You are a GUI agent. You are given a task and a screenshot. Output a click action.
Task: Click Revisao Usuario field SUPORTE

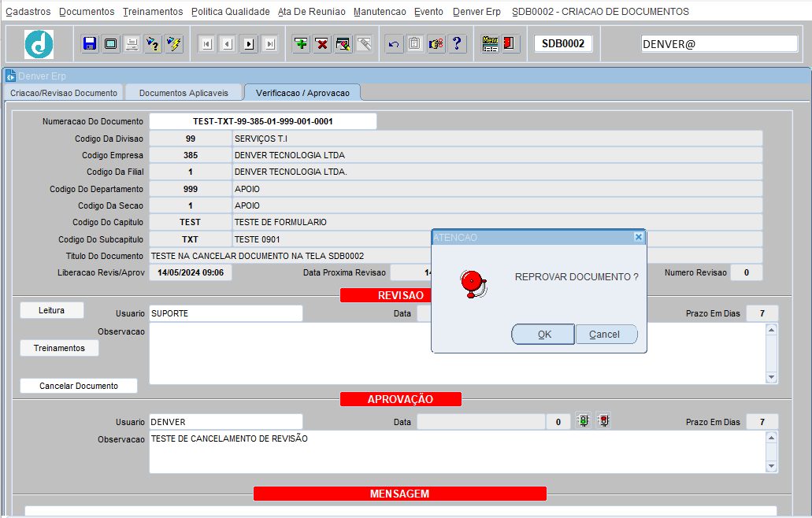[x=226, y=313]
